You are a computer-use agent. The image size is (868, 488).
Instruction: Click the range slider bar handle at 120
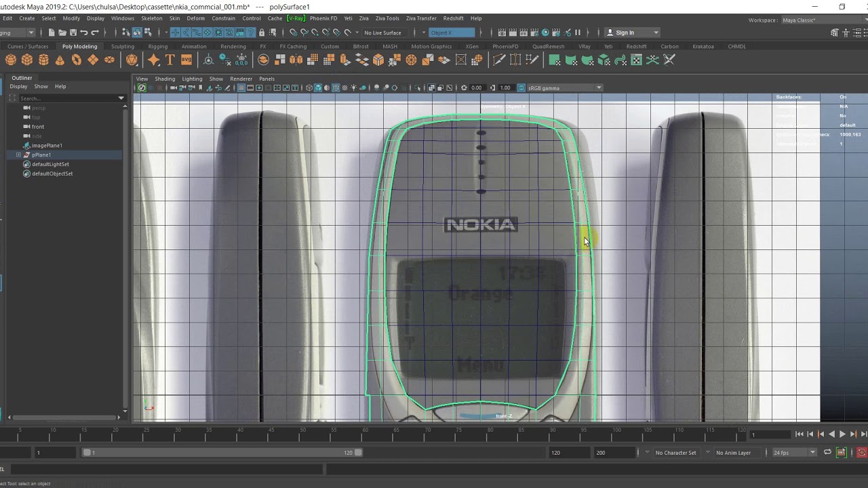pyautogui.click(x=358, y=452)
